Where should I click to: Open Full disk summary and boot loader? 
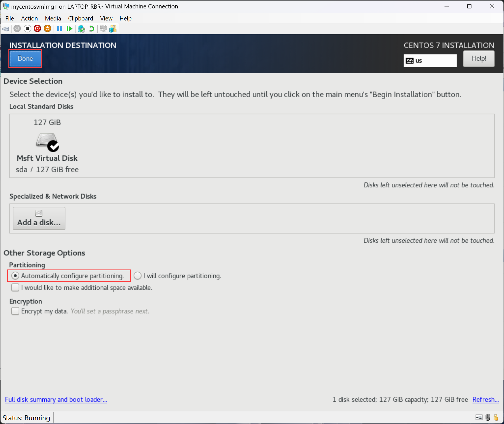(56, 399)
